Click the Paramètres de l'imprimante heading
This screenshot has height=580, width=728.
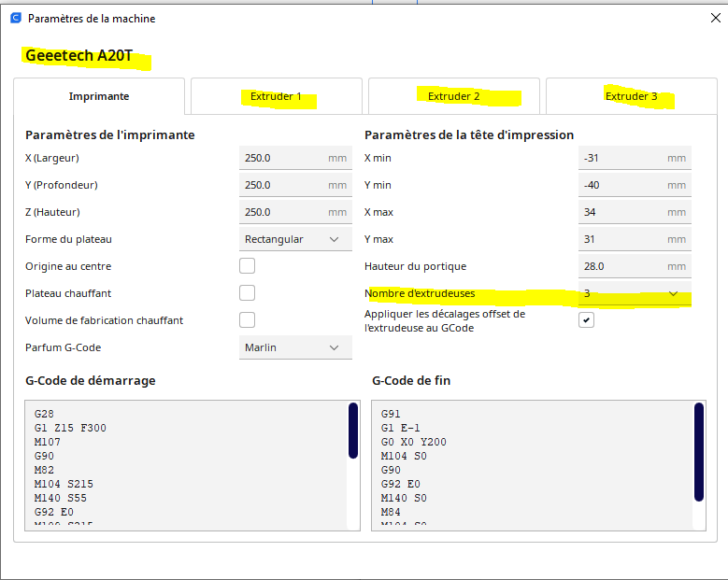tap(110, 135)
